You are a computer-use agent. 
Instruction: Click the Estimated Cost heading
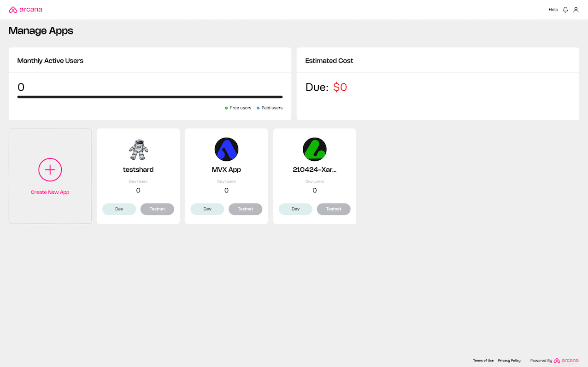[329, 61]
